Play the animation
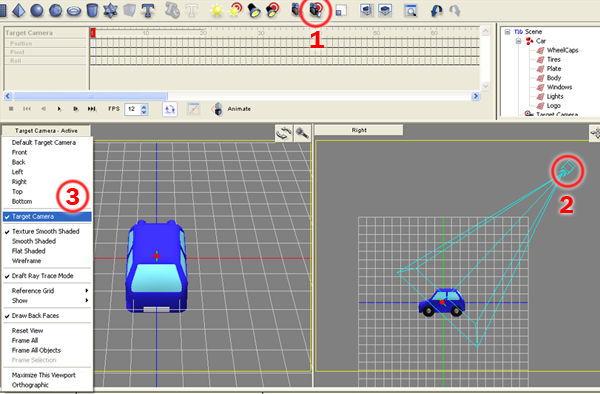This screenshot has height=394, width=600. pos(59,109)
